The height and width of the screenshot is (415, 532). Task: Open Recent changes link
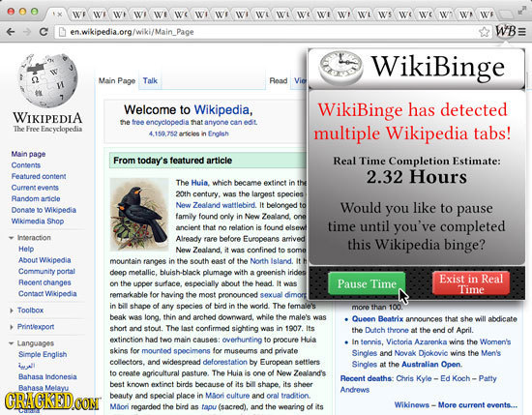coord(44,282)
